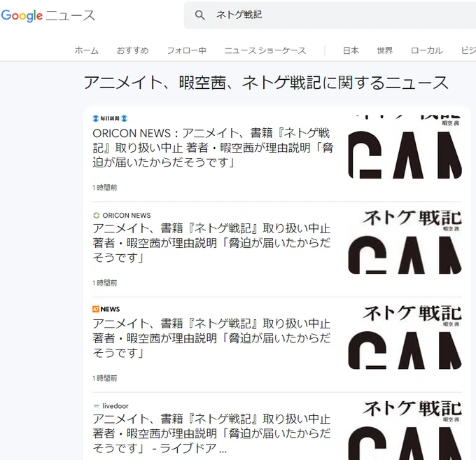Open thumbnail of the 毎日新聞 article
The image size is (476, 460).
pyautogui.click(x=405, y=147)
